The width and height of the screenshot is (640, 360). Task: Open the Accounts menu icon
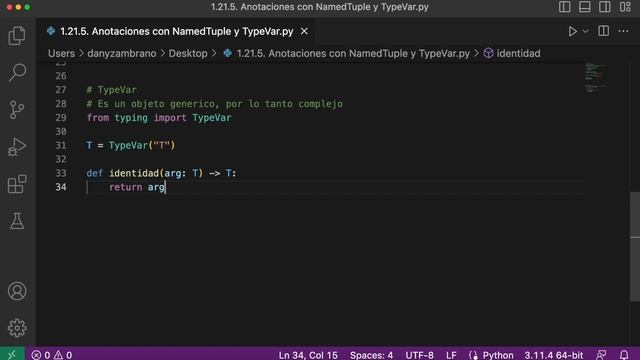[x=17, y=291]
